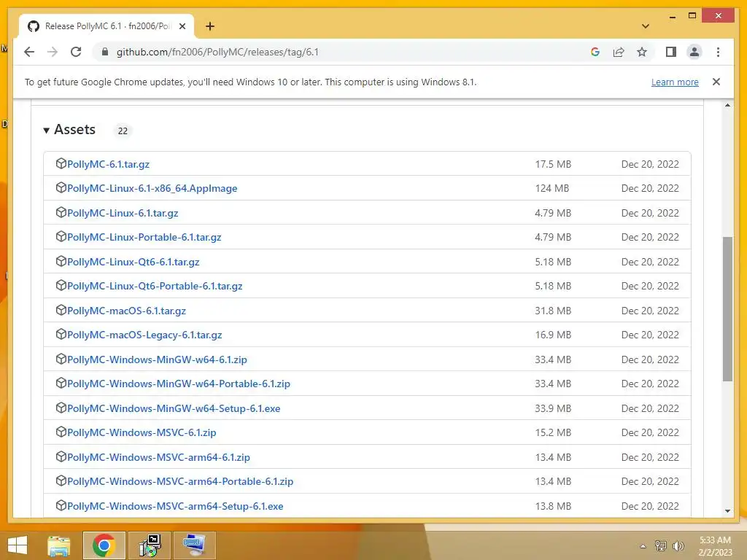747x560 pixels.
Task: Download PollyMC-Windows-MinGW-w64-Portable-6.1.zip
Action: point(178,384)
